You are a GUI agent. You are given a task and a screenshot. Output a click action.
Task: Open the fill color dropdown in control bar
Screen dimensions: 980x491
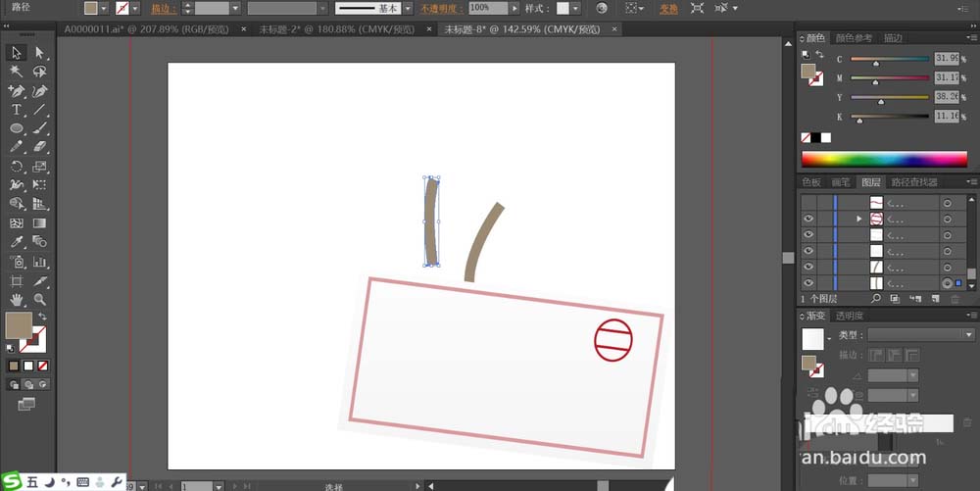point(104,9)
